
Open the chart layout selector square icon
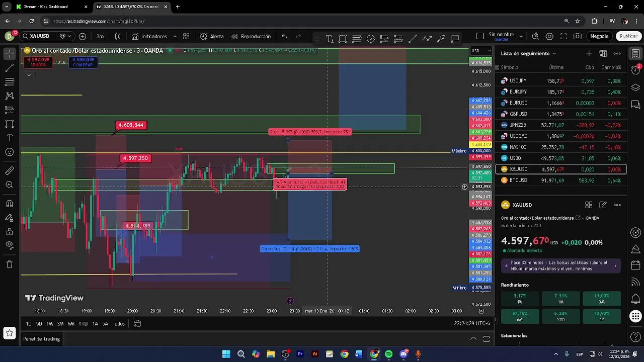point(480,36)
